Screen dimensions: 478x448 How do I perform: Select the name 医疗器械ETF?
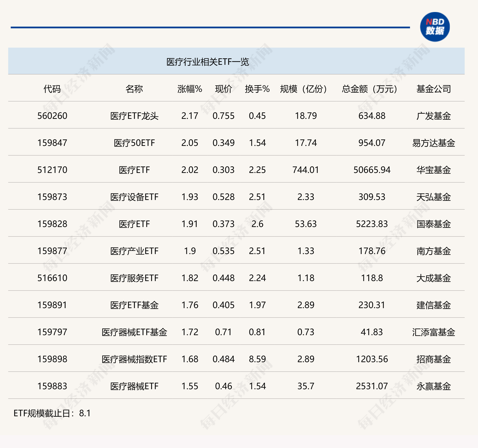[134, 386]
